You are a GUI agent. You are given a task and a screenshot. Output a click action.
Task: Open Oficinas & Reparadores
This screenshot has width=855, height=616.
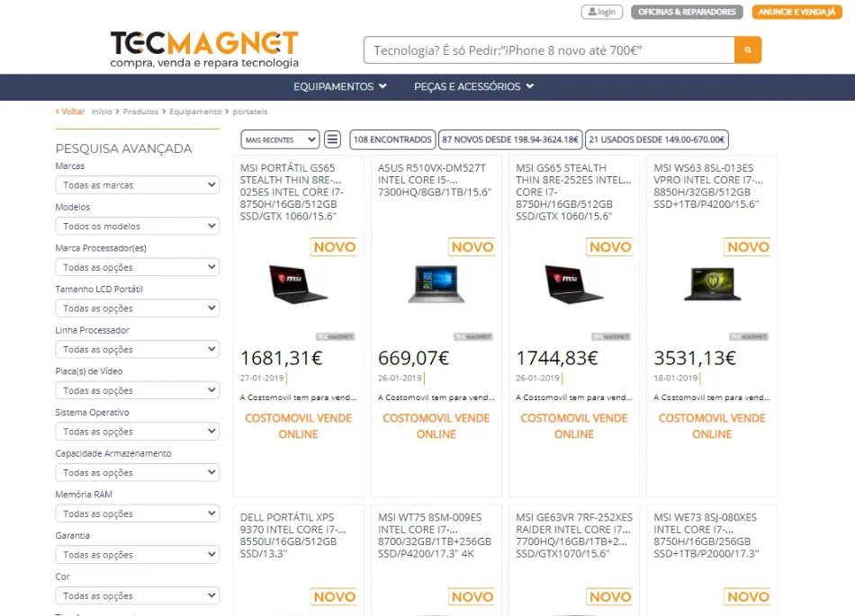pos(687,12)
